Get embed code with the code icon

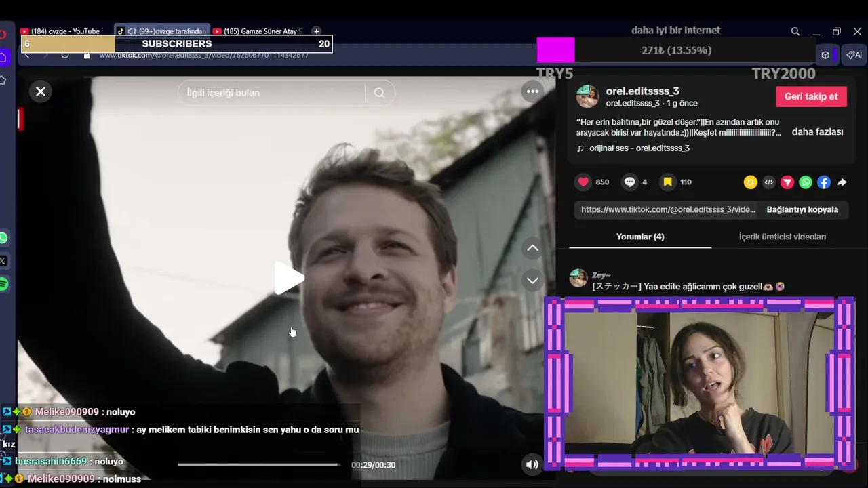[x=768, y=182]
